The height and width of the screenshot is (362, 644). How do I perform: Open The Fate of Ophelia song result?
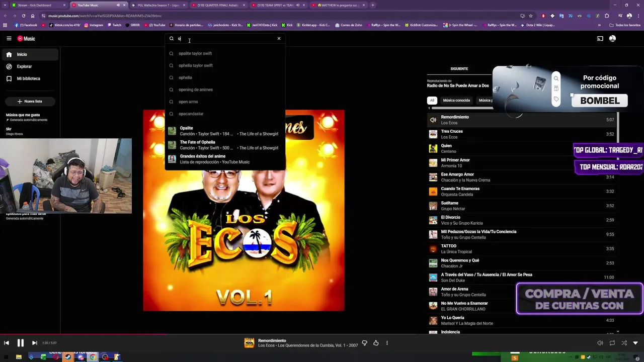[x=225, y=145]
